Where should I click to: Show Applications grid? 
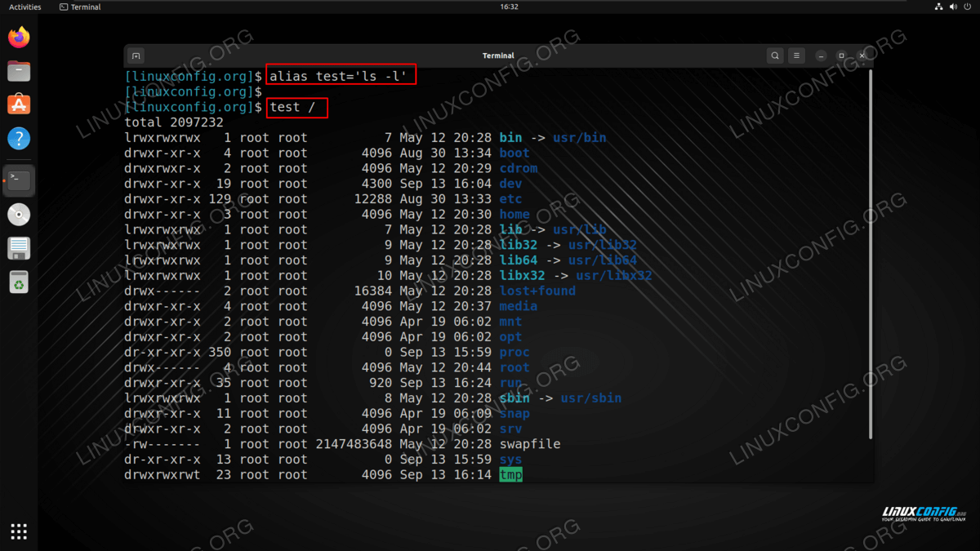(19, 531)
